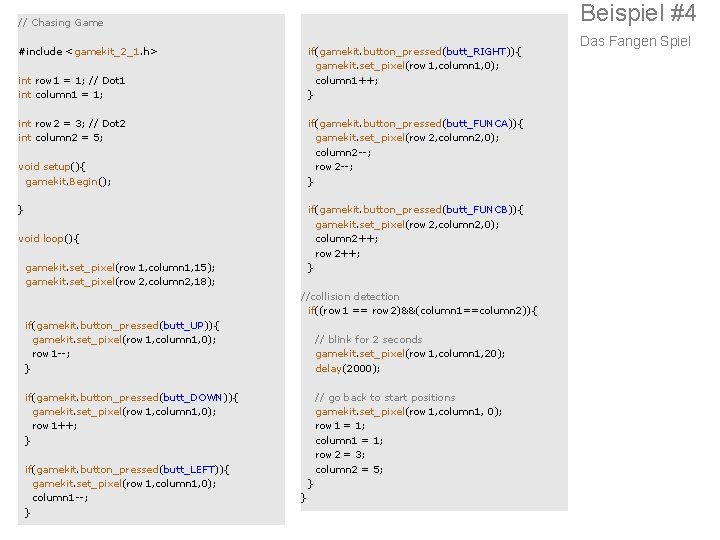The height and width of the screenshot is (540, 720).
Task: Select the "// blink for 2 seconds" comment
Action: (368, 340)
